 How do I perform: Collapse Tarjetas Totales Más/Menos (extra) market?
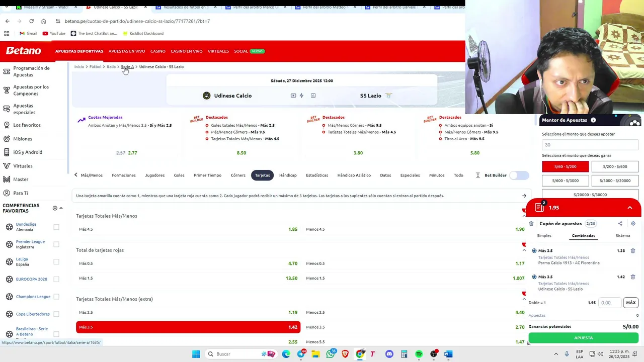click(x=524, y=299)
